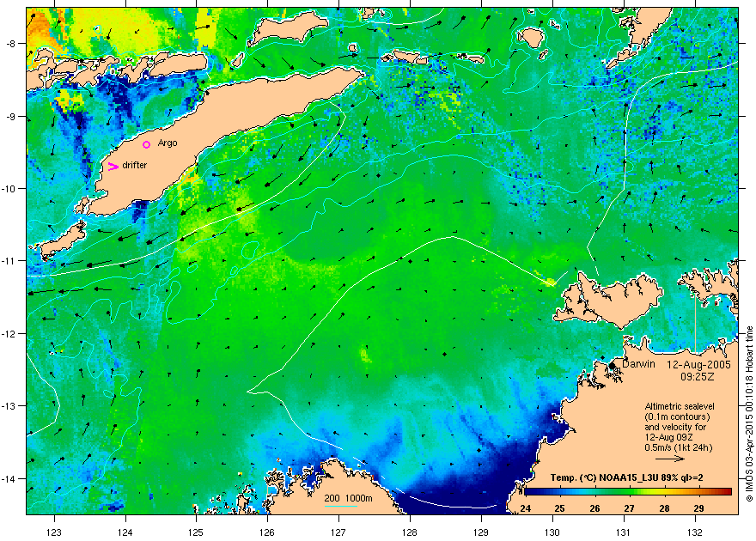The height and width of the screenshot is (541, 756).
Task: Click the '0.5m/s (1kt 24h)' scale text
Action: tap(679, 447)
